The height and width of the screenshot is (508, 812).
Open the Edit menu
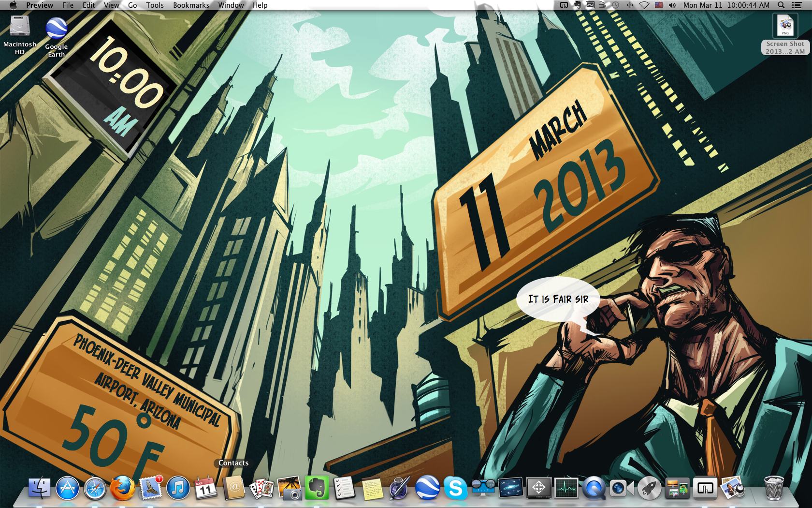tap(88, 5)
